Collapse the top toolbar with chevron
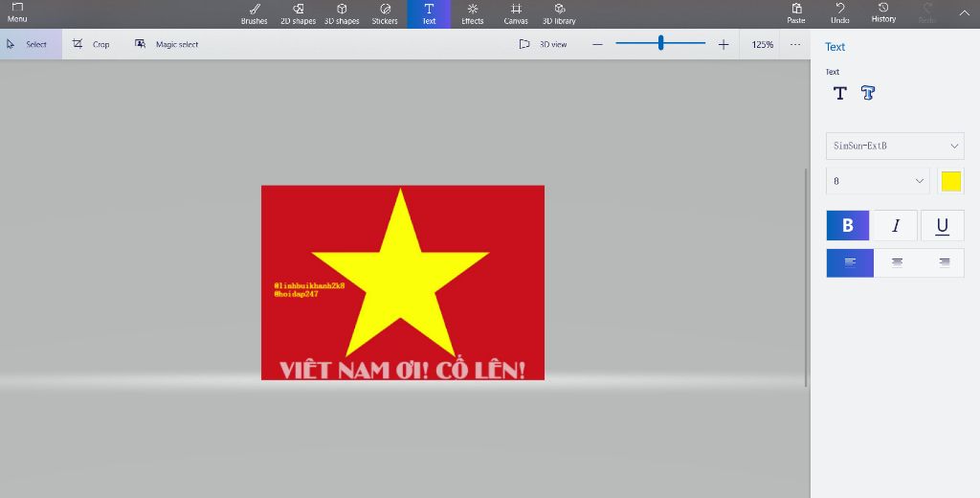The height and width of the screenshot is (498, 980). click(965, 12)
